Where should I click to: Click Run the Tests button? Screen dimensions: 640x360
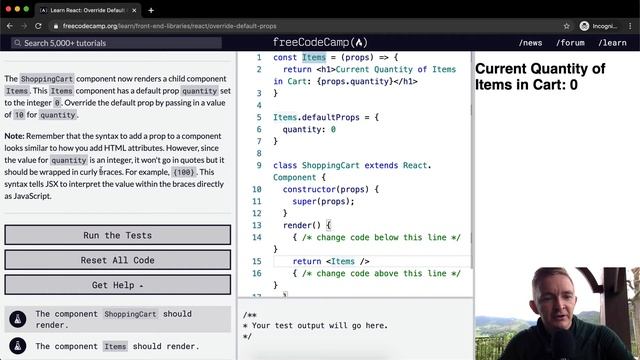[118, 235]
